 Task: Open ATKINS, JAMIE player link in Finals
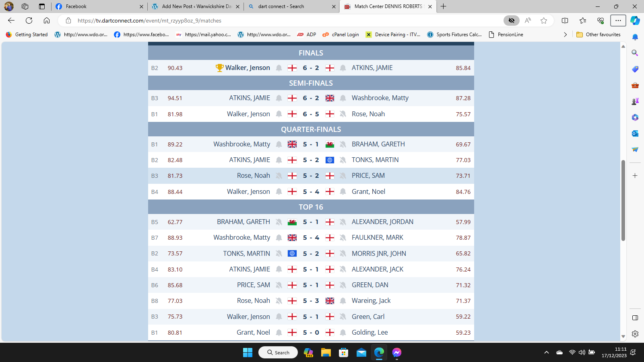click(372, 68)
